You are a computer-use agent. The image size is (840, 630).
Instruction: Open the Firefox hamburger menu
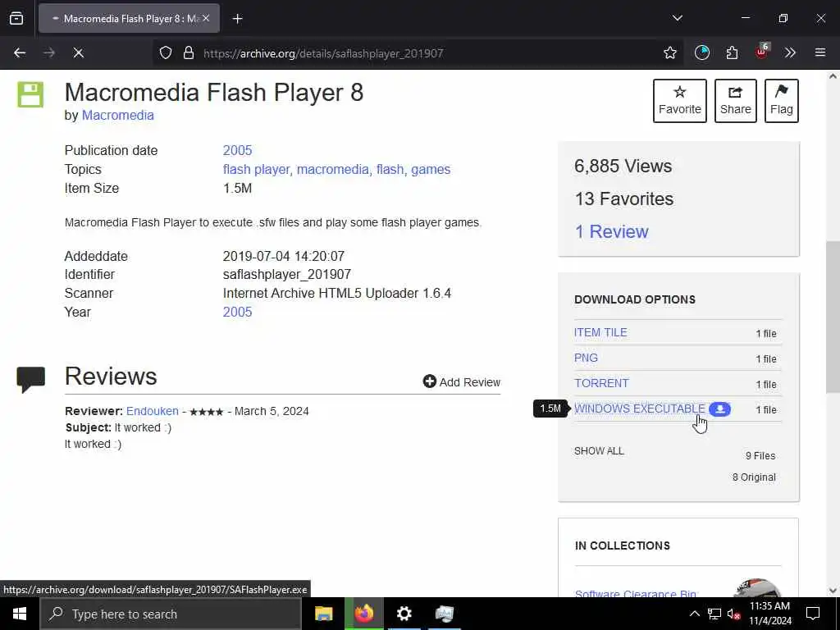click(x=820, y=53)
